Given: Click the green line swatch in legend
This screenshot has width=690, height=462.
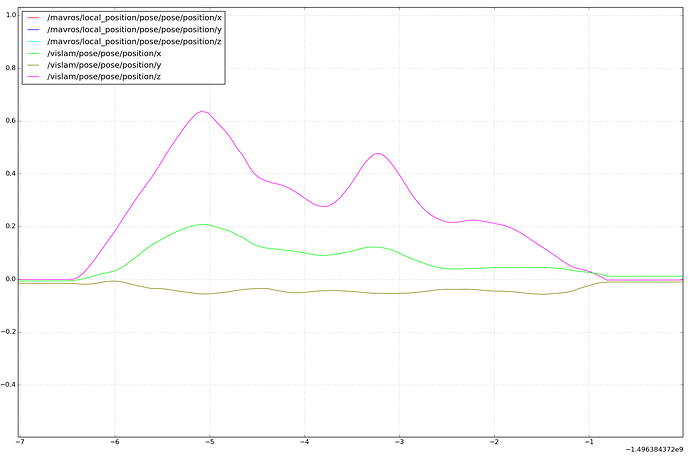Looking at the screenshot, I should coord(33,53).
